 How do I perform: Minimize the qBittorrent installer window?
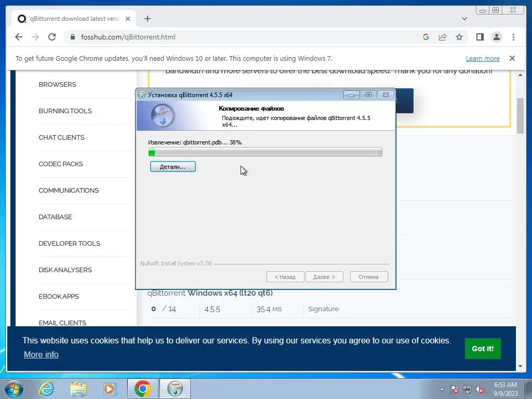click(351, 95)
